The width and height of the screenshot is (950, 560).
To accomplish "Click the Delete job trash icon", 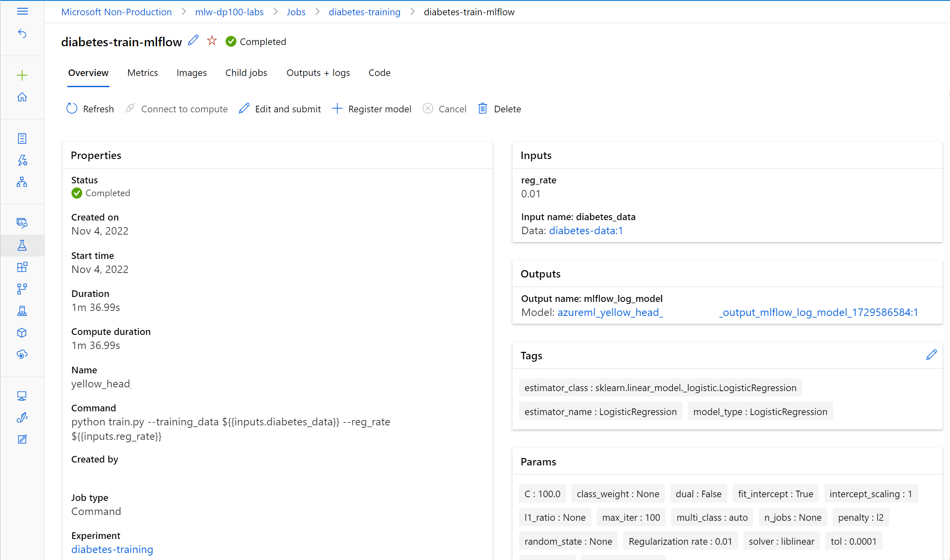I will pos(483,108).
